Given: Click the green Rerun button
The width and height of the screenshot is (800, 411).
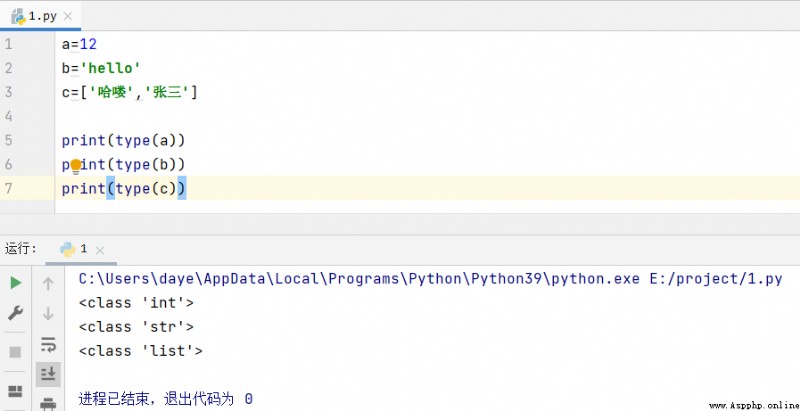Looking at the screenshot, I should pyautogui.click(x=16, y=283).
